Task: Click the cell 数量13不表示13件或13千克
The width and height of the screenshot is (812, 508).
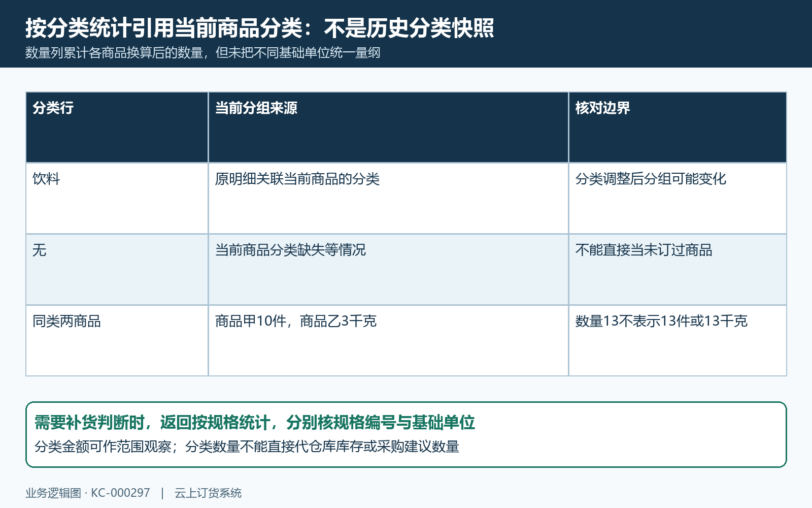Action: click(x=678, y=341)
